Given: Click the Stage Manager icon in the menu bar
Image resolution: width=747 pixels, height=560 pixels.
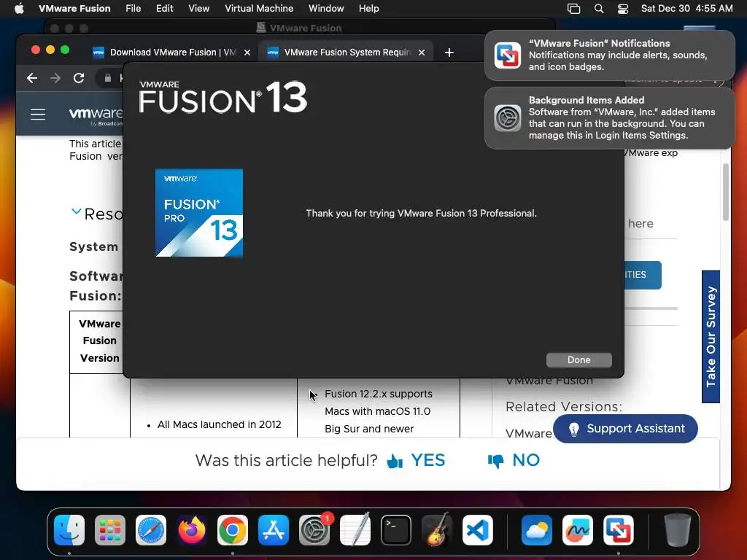Looking at the screenshot, I should 573,9.
